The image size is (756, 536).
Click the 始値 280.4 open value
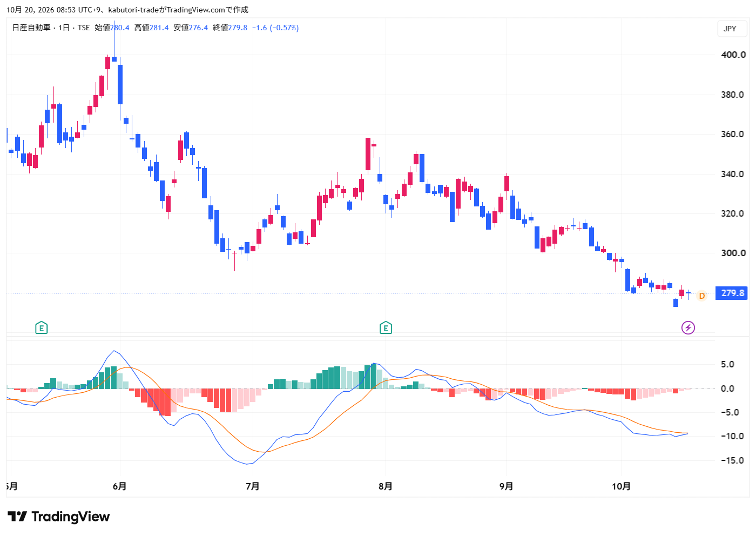pyautogui.click(x=112, y=28)
